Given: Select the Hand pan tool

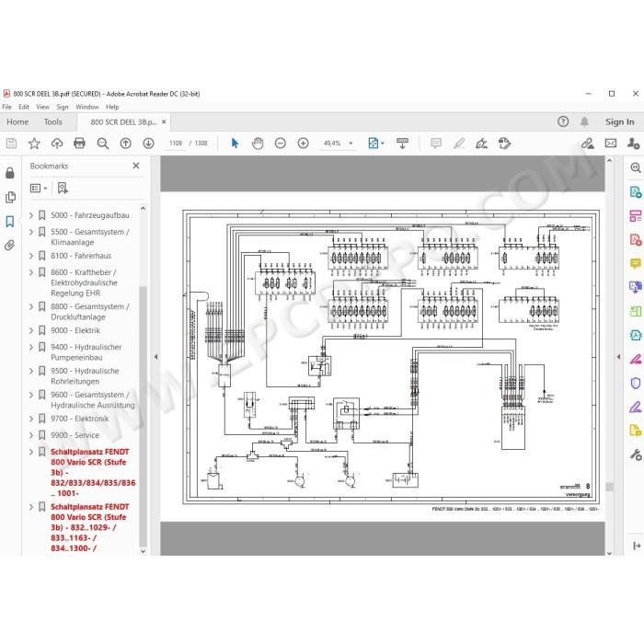Looking at the screenshot, I should 258,143.
